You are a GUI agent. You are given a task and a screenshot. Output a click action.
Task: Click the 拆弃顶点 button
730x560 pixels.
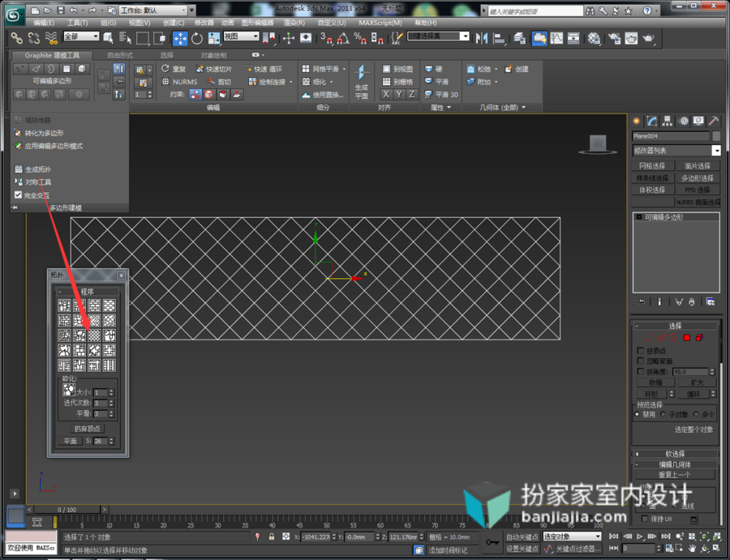pyautogui.click(x=87, y=429)
